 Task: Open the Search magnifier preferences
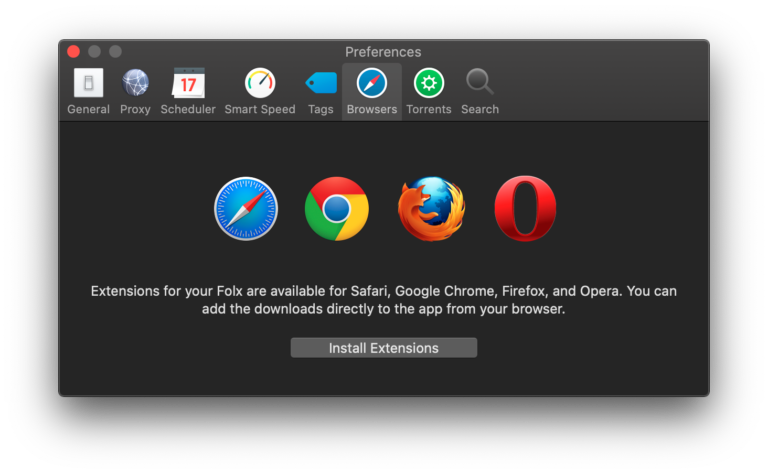coord(480,84)
